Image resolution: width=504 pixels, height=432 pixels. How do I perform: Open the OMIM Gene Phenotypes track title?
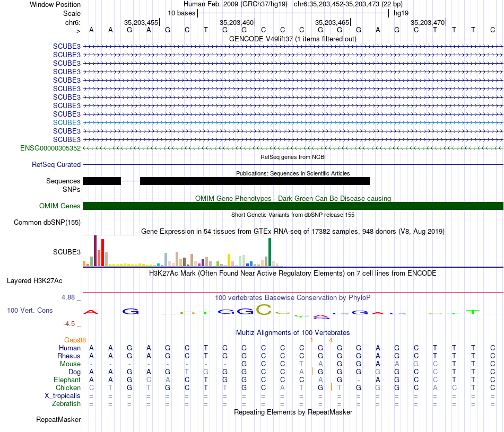[x=293, y=198]
